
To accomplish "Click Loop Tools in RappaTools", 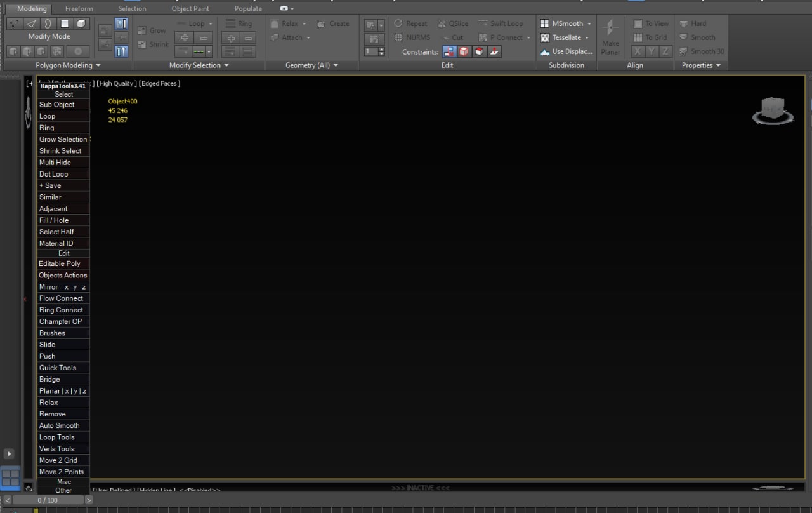I will tap(63, 437).
